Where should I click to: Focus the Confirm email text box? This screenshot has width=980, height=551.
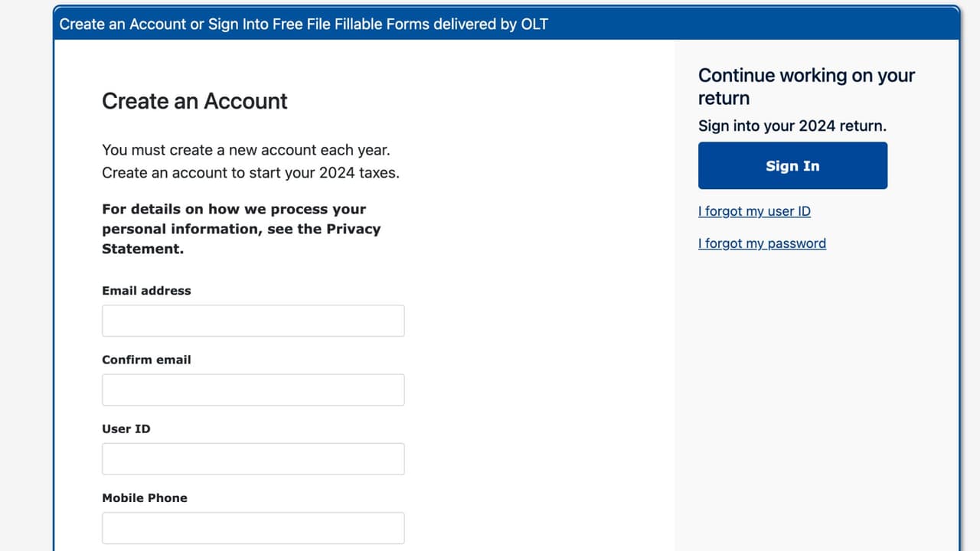253,390
